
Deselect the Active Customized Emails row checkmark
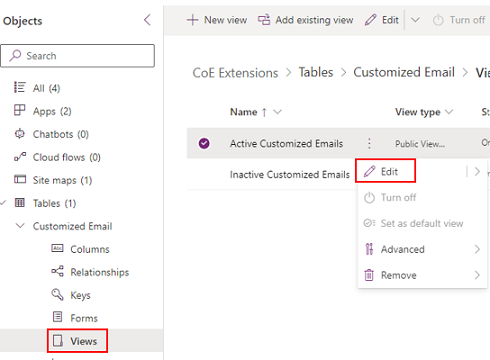coord(204,143)
